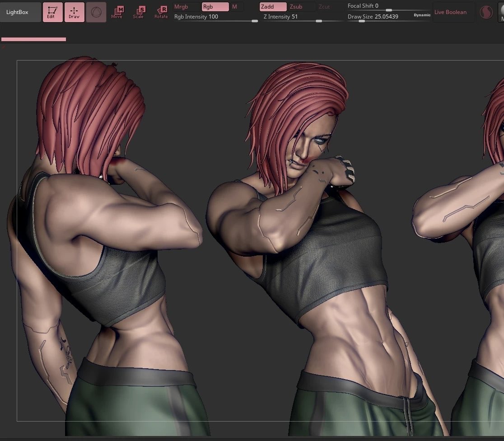Toggle Zadd sculpting mode
The width and height of the screenshot is (504, 441).
click(273, 7)
